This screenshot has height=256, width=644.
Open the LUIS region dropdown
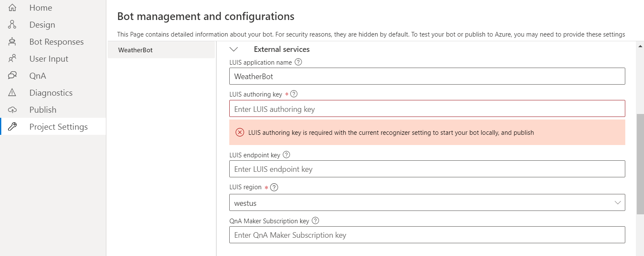pyautogui.click(x=427, y=203)
